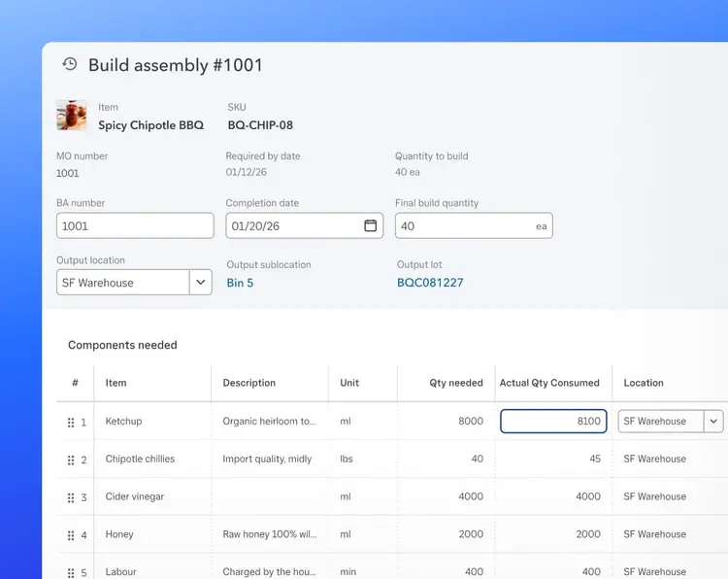728x579 pixels.
Task: Click the Description column header
Action: click(248, 383)
